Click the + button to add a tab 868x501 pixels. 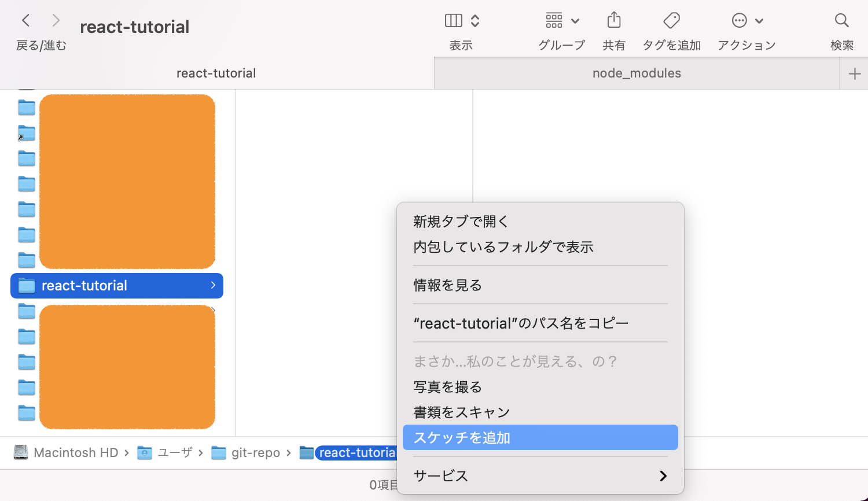[x=856, y=73]
